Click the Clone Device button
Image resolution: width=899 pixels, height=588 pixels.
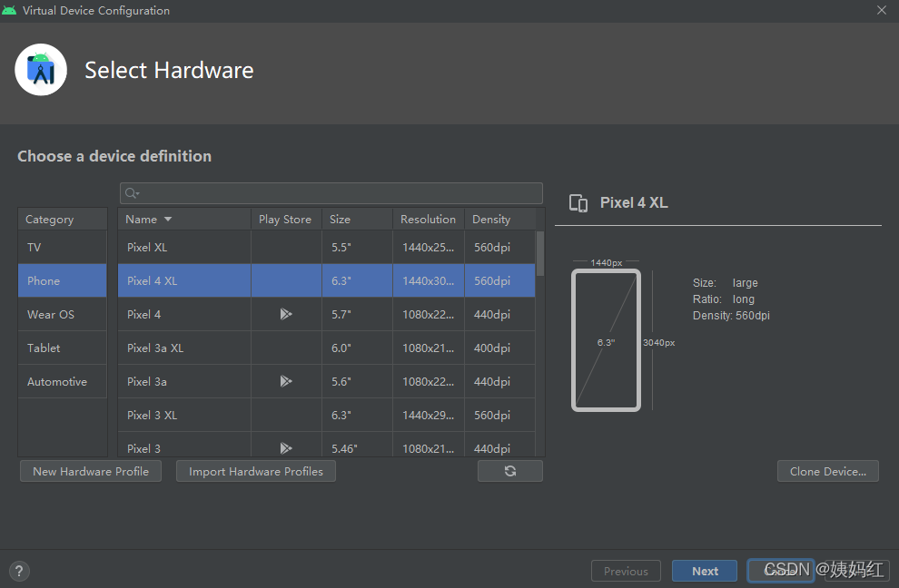[x=828, y=471]
